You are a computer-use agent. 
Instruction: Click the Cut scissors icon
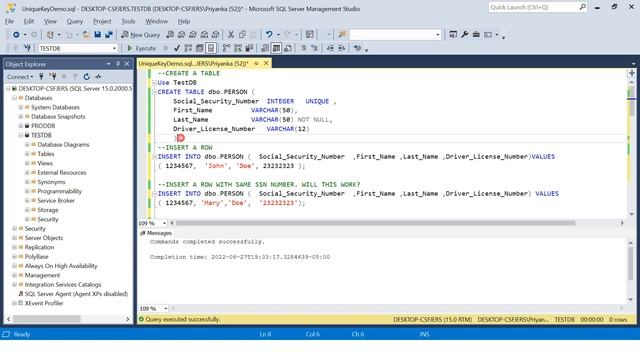[231, 35]
